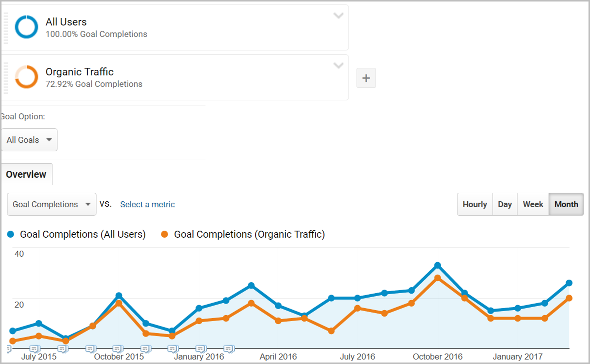This screenshot has width=590, height=364.
Task: Open the Overview tab
Action: 26,174
